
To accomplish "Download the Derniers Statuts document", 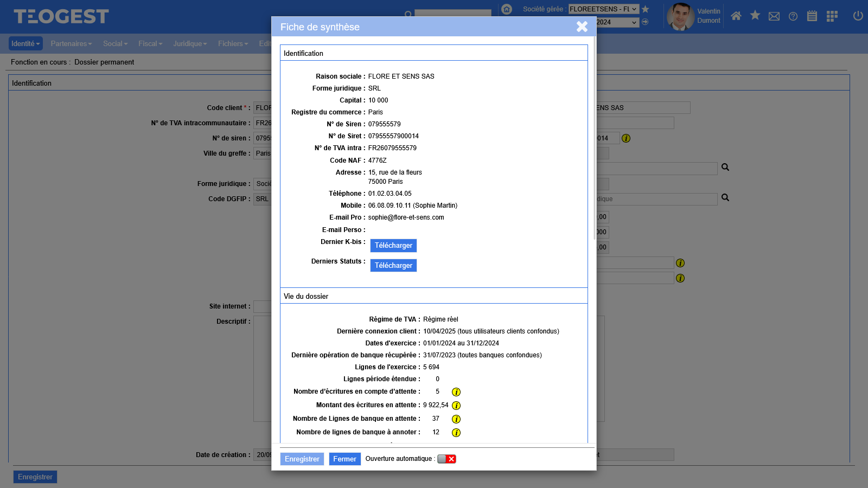I will 393,266.
